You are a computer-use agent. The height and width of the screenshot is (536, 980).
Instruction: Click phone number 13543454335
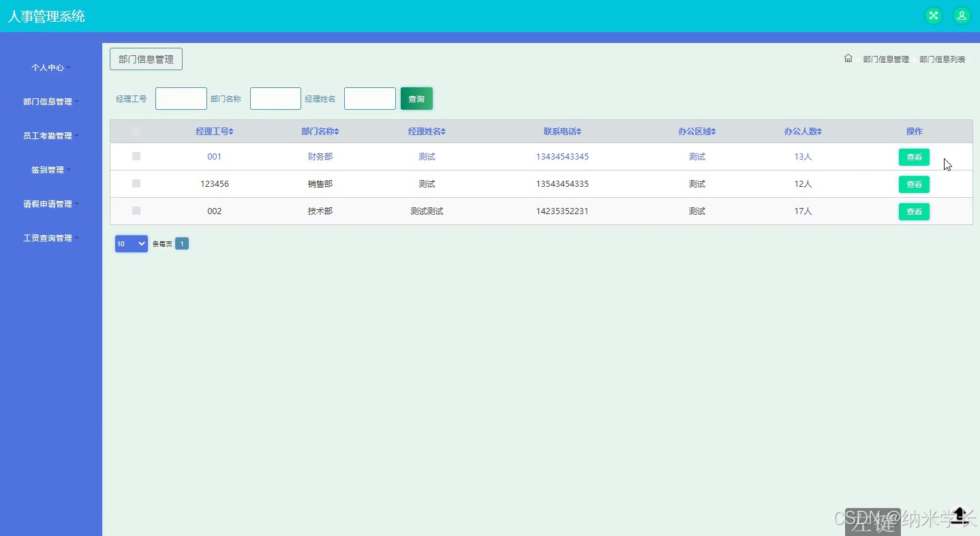562,183
